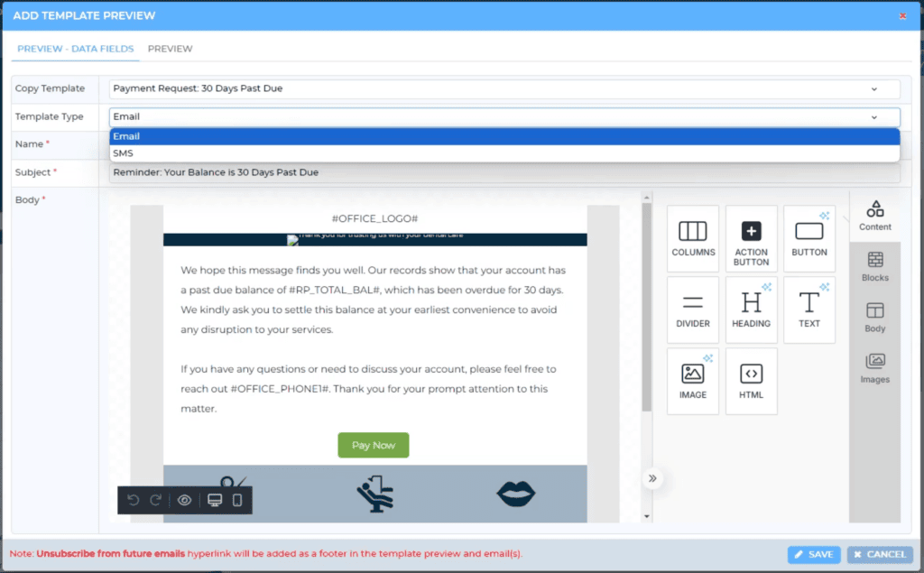The height and width of the screenshot is (573, 924).
Task: Add a Heading content element
Action: pos(751,310)
